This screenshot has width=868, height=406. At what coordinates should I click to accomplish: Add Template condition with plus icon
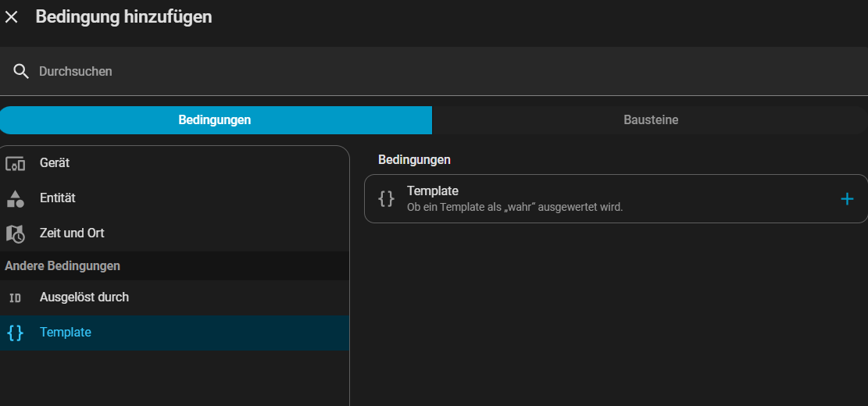click(847, 199)
